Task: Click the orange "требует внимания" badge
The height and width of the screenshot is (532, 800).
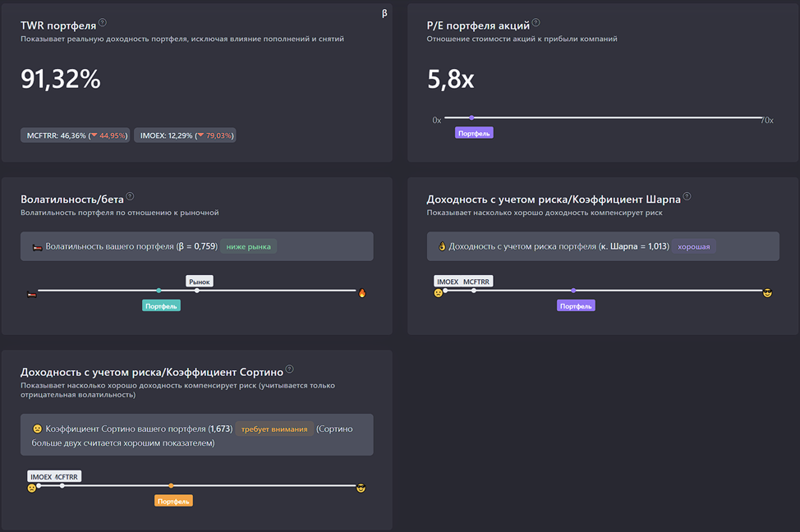Action: point(274,429)
